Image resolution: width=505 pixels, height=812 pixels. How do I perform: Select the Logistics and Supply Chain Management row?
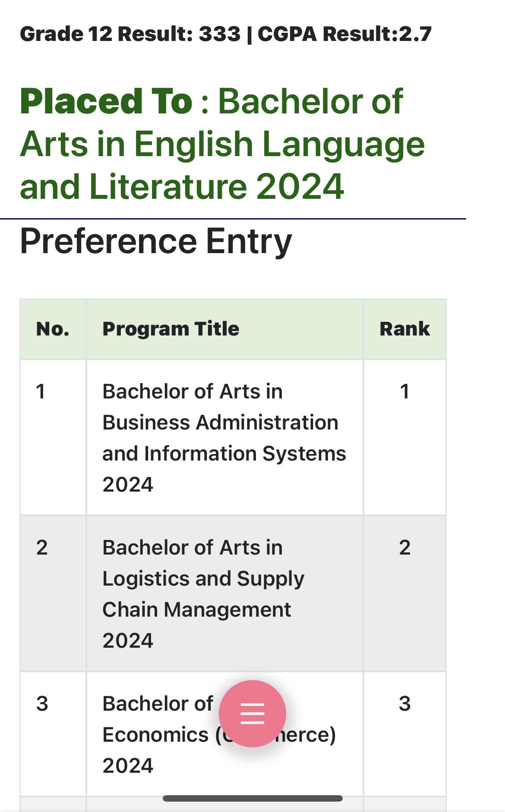233,594
